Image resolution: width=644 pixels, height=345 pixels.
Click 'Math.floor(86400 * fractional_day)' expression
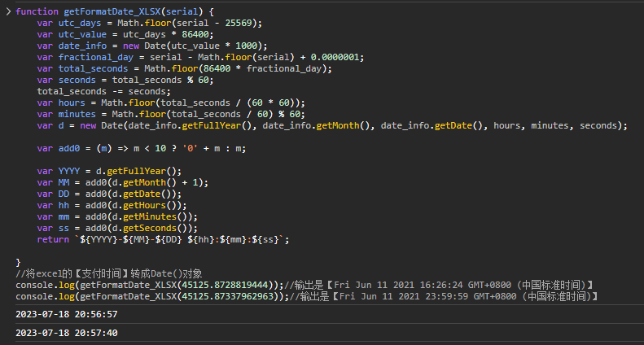coord(235,68)
